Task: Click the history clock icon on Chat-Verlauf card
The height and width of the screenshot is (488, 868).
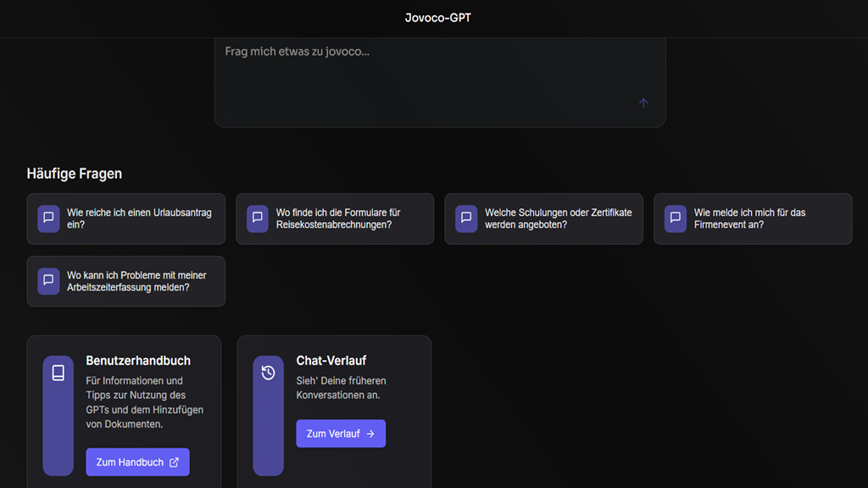Action: pos(269,373)
